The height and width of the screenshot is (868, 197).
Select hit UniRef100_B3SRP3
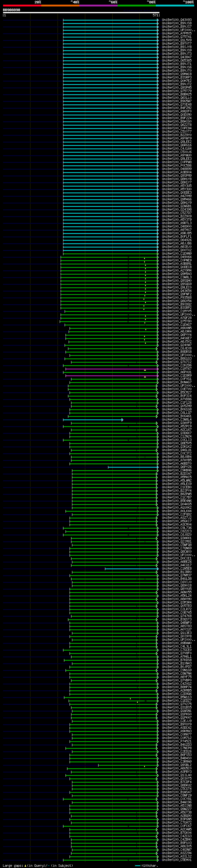pos(177,78)
